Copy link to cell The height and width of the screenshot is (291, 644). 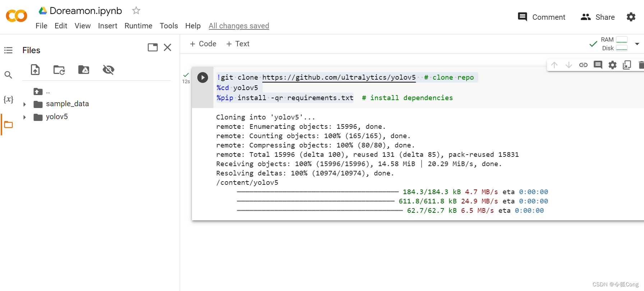point(583,65)
